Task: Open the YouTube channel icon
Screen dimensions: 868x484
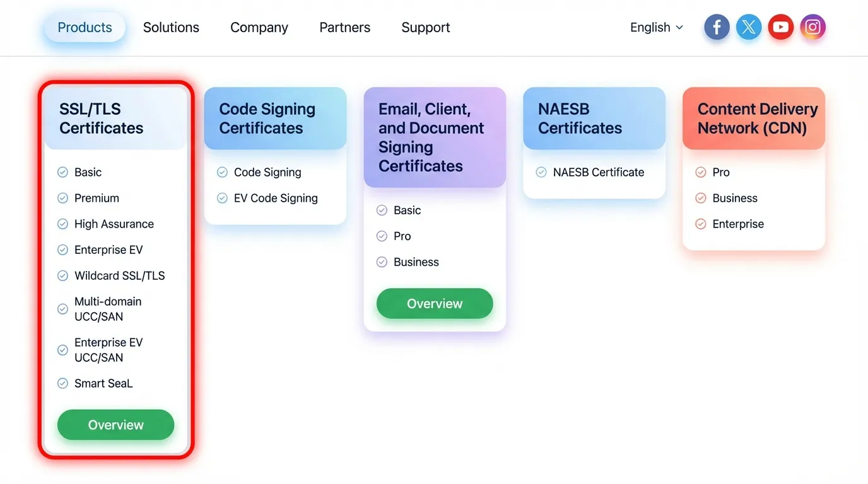Action: point(781,27)
